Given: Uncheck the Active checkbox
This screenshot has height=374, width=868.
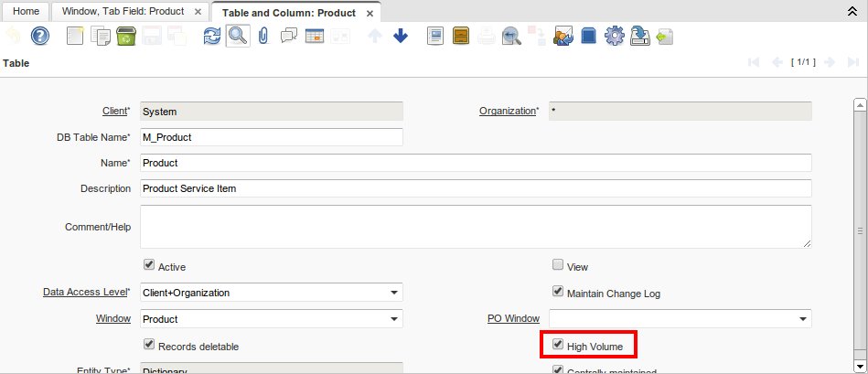Looking at the screenshot, I should [x=150, y=266].
